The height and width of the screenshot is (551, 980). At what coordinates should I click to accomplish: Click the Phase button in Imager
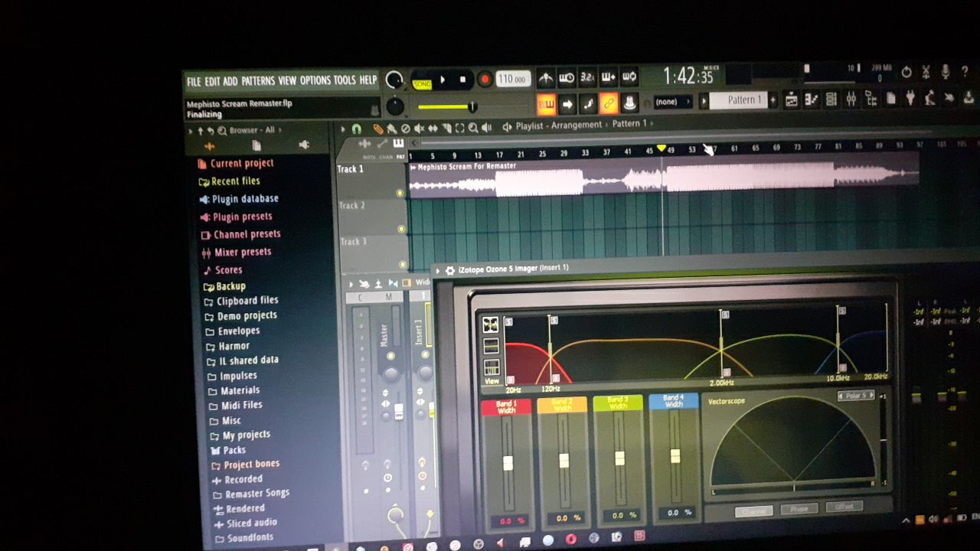point(799,509)
